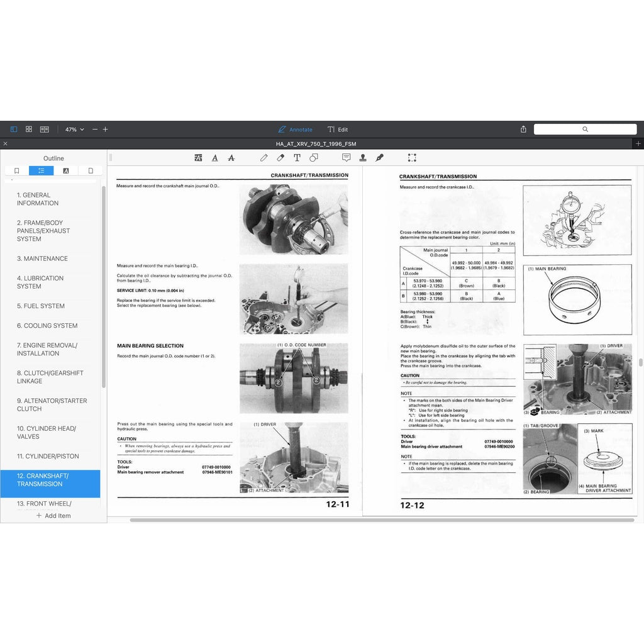The image size is (644, 644).
Task: Click Add Item in the outline
Action: (53, 516)
